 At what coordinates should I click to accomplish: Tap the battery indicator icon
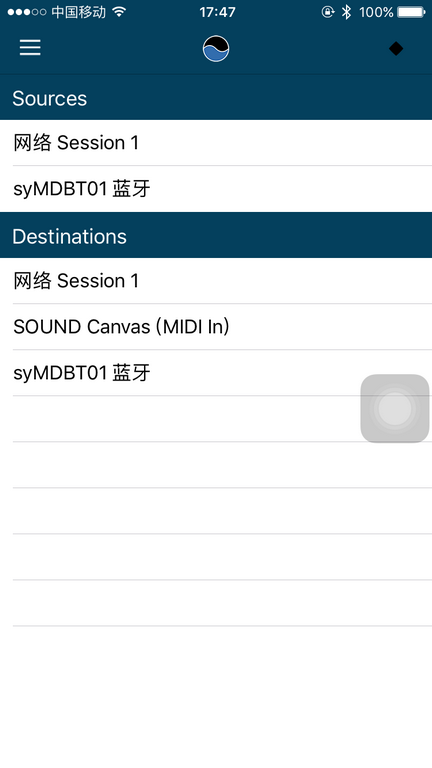pyautogui.click(x=411, y=12)
